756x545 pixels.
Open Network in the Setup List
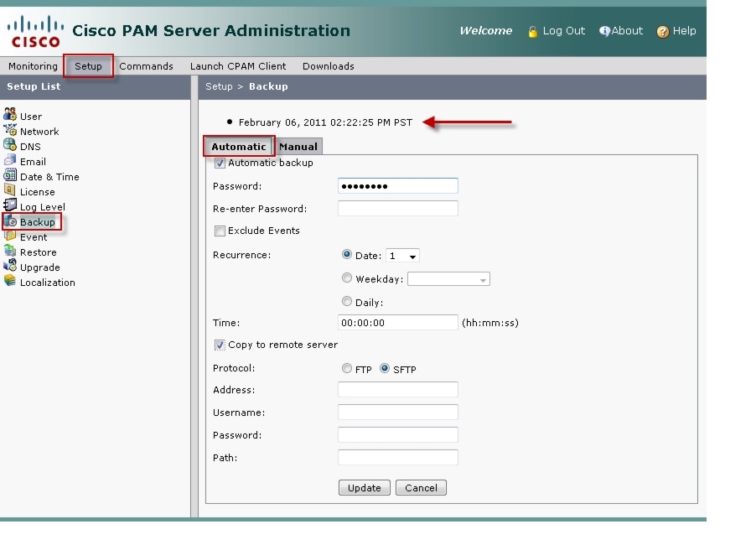39,132
